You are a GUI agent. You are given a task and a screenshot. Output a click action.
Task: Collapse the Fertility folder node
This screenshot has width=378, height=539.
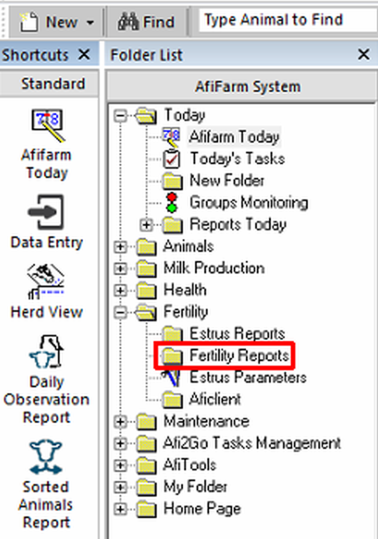tap(120, 312)
